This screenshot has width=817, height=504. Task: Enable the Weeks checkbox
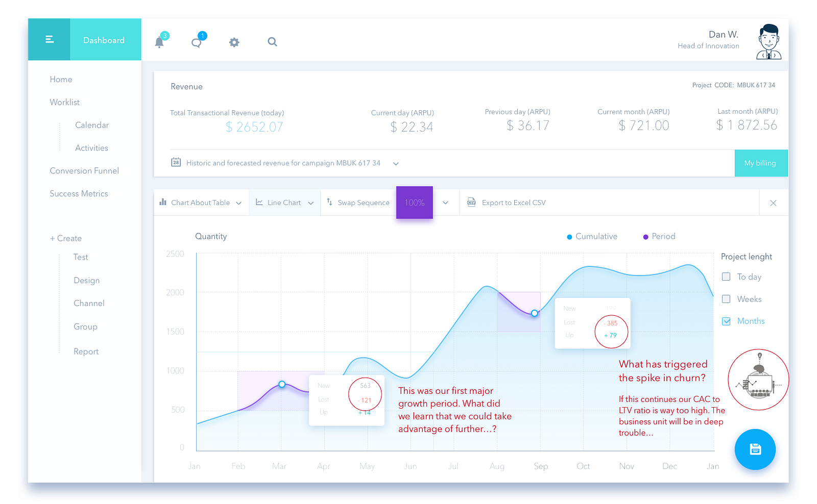click(726, 299)
